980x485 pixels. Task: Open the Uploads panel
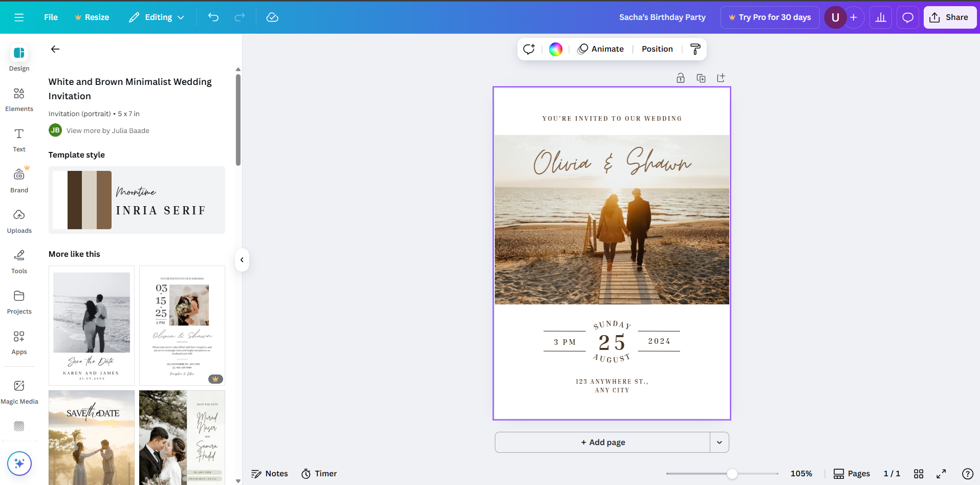tap(19, 221)
